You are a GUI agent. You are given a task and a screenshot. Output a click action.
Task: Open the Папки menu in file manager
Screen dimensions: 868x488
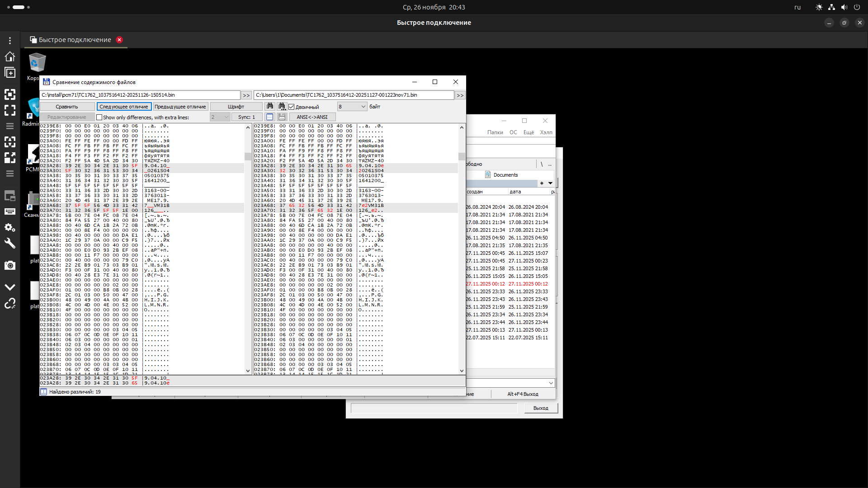495,132
